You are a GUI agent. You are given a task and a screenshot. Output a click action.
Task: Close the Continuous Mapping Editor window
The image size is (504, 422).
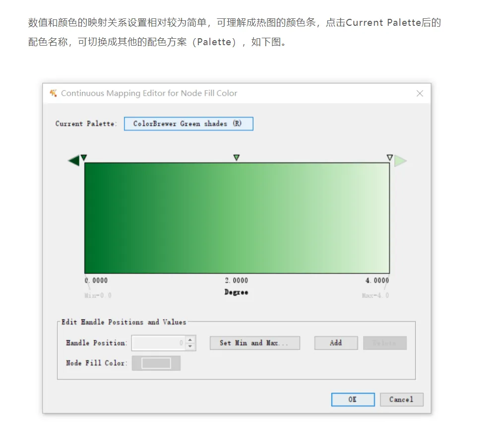coord(420,93)
